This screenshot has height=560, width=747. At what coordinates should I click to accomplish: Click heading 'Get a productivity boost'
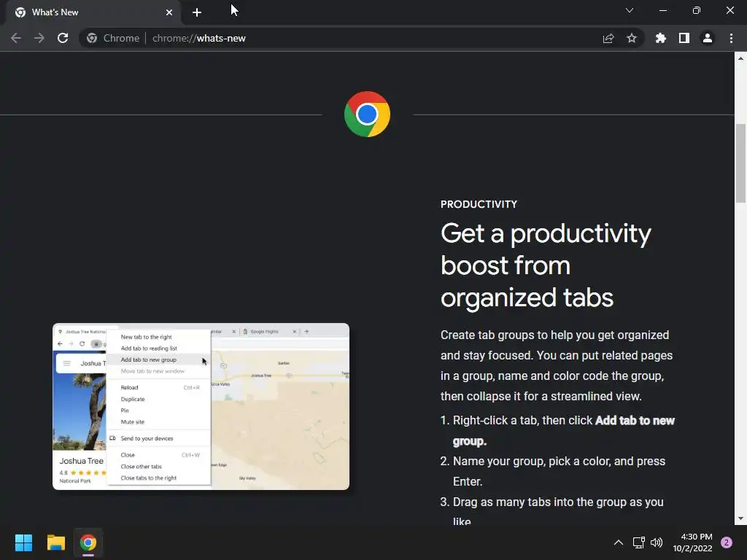546,265
